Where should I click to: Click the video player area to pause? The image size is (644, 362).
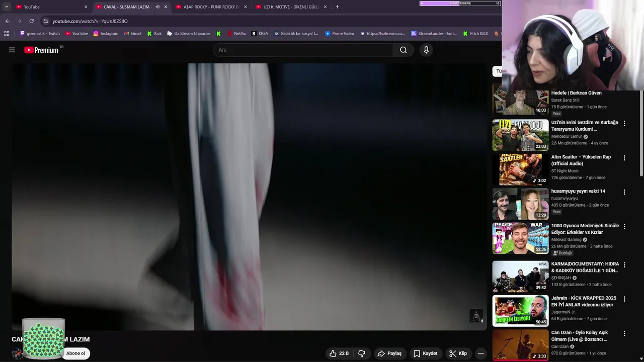249,197
